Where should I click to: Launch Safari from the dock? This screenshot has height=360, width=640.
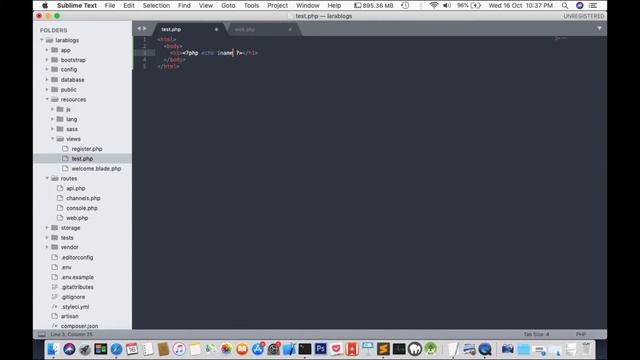pyautogui.click(x=116, y=349)
